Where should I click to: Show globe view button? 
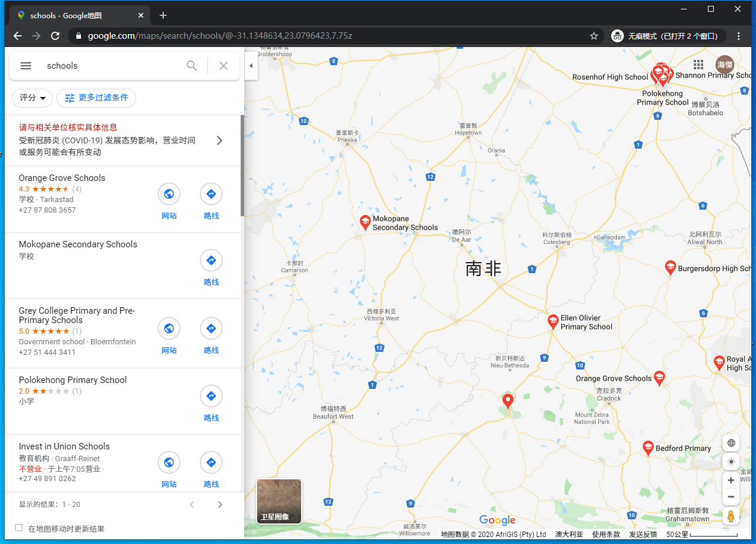tap(731, 443)
